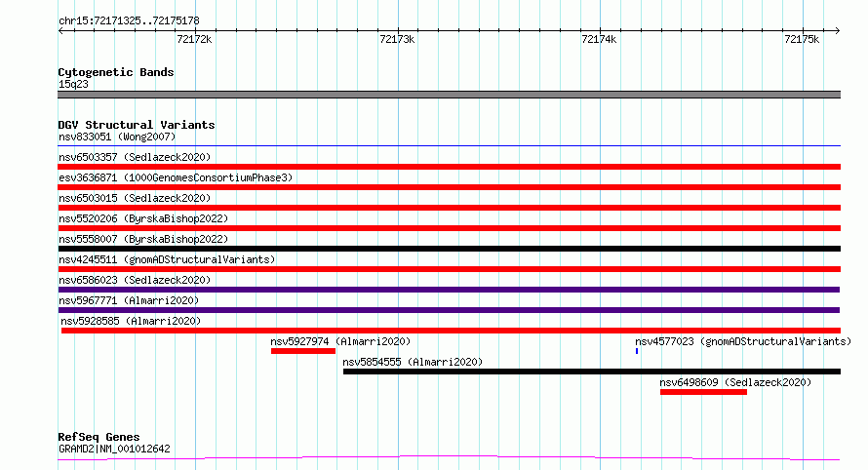Click the short red nsv5927974 bar
Viewport: 868px width, 470px height.
pyautogui.click(x=302, y=351)
